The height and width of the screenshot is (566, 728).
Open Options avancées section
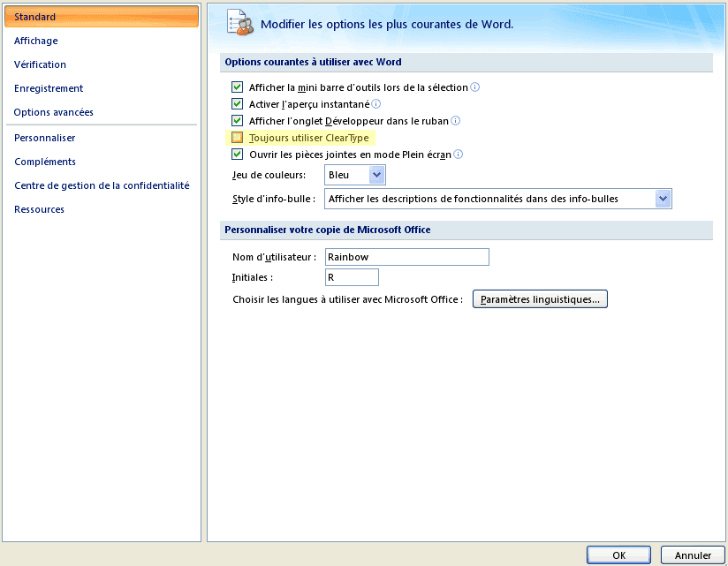click(x=53, y=112)
